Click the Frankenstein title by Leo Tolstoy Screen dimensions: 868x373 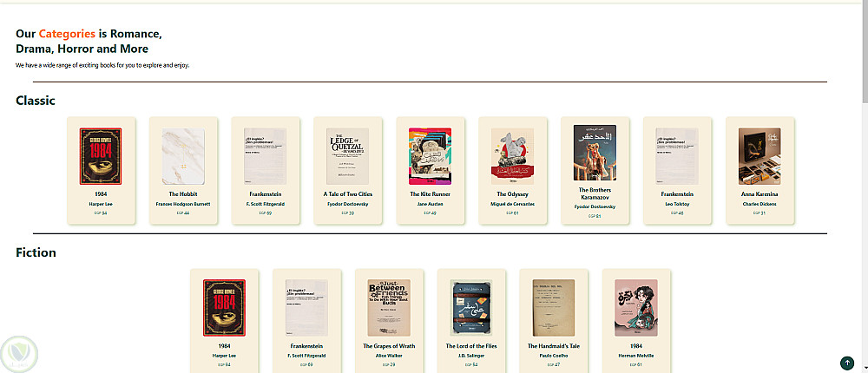tap(677, 194)
